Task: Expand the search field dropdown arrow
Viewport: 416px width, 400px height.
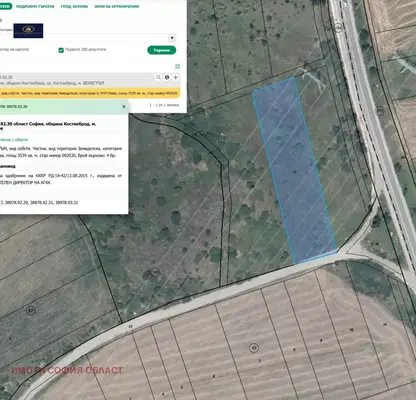Action: [172, 38]
